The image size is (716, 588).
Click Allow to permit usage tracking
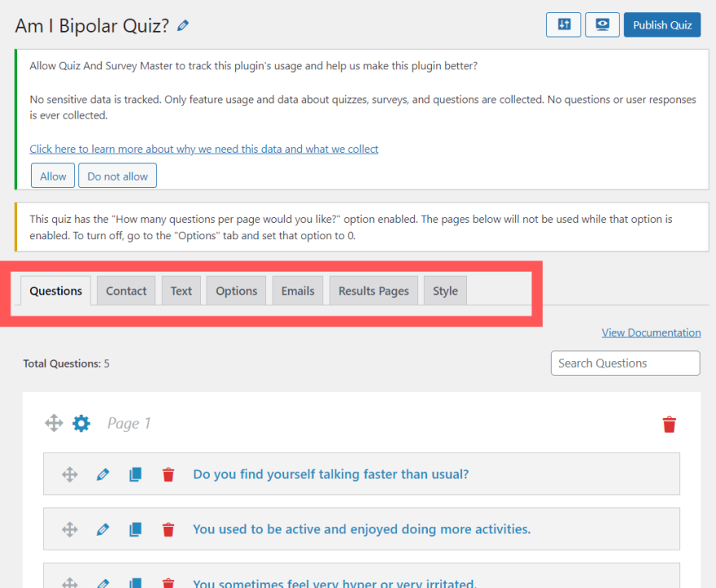coord(52,175)
